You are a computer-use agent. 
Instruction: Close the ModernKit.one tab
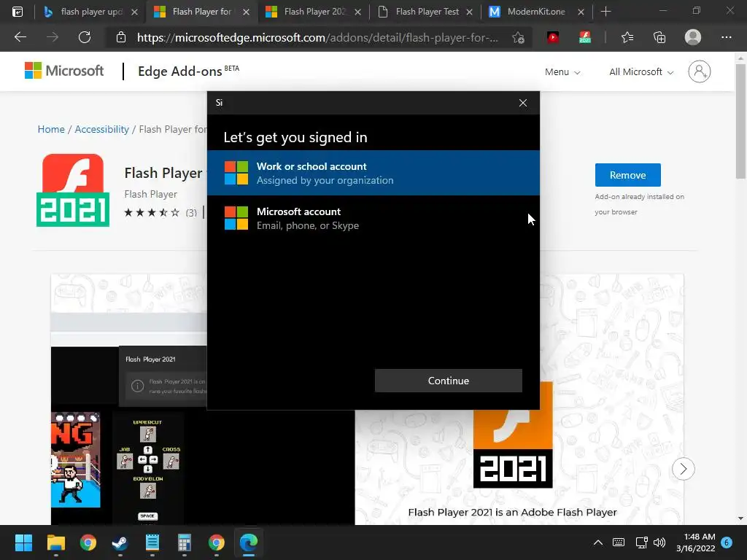click(x=581, y=12)
